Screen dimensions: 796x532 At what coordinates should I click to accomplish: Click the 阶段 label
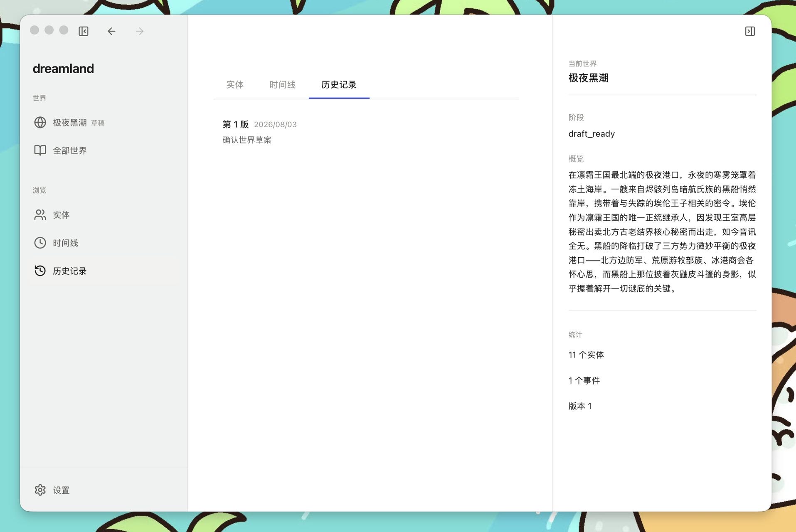coord(576,118)
